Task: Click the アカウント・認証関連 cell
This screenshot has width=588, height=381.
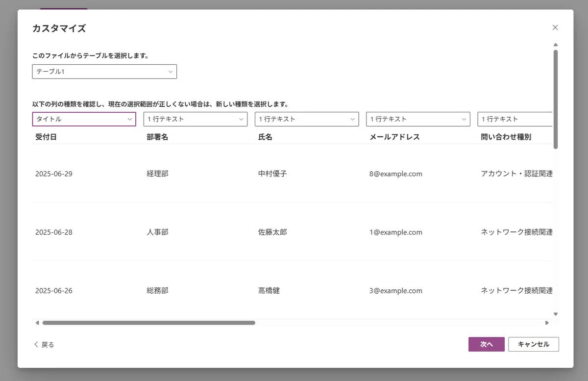Action: tap(516, 174)
